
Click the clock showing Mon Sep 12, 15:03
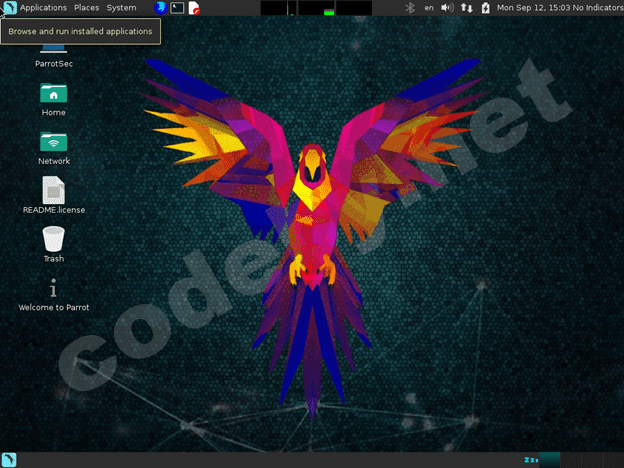click(x=534, y=8)
